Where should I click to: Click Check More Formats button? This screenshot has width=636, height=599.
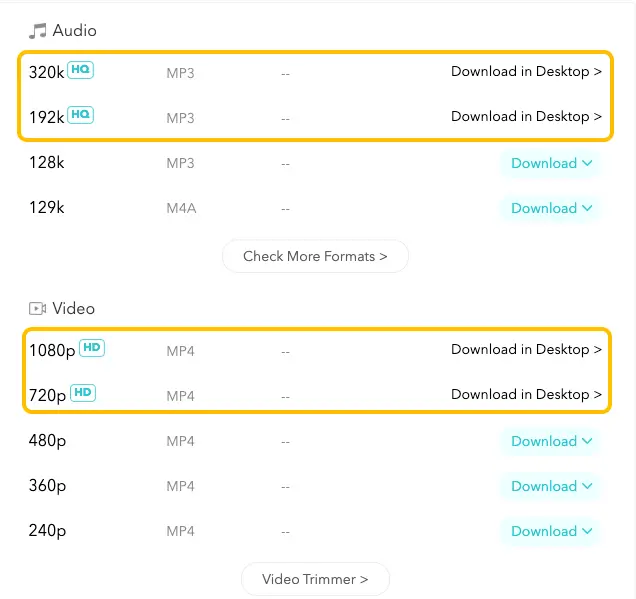[x=315, y=256]
